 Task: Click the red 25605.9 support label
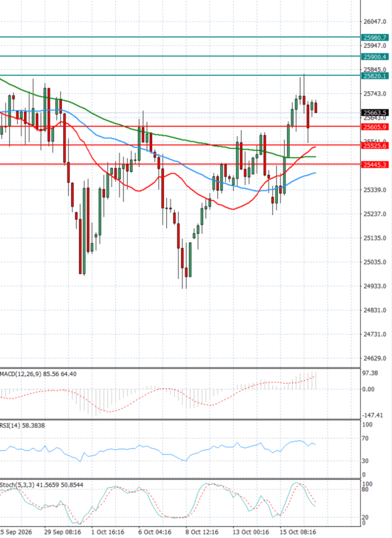click(x=375, y=127)
